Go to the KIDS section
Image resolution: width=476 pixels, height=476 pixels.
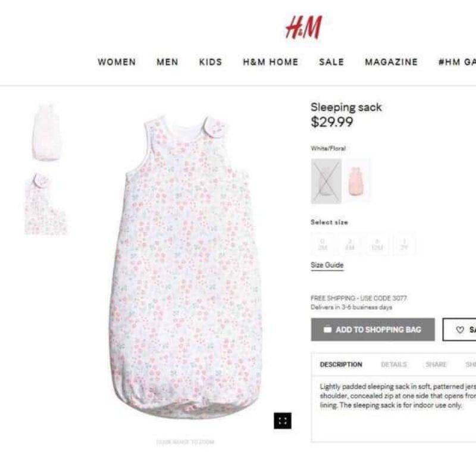(x=211, y=62)
